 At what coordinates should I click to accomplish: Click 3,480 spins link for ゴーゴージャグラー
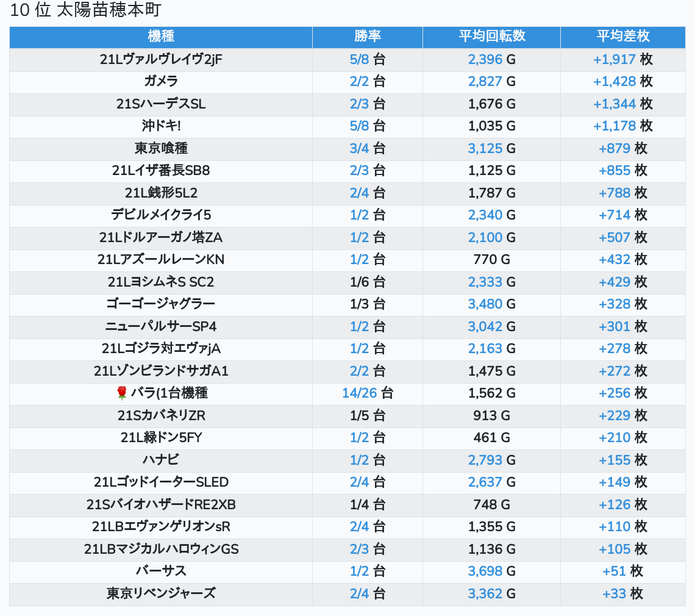point(485,304)
